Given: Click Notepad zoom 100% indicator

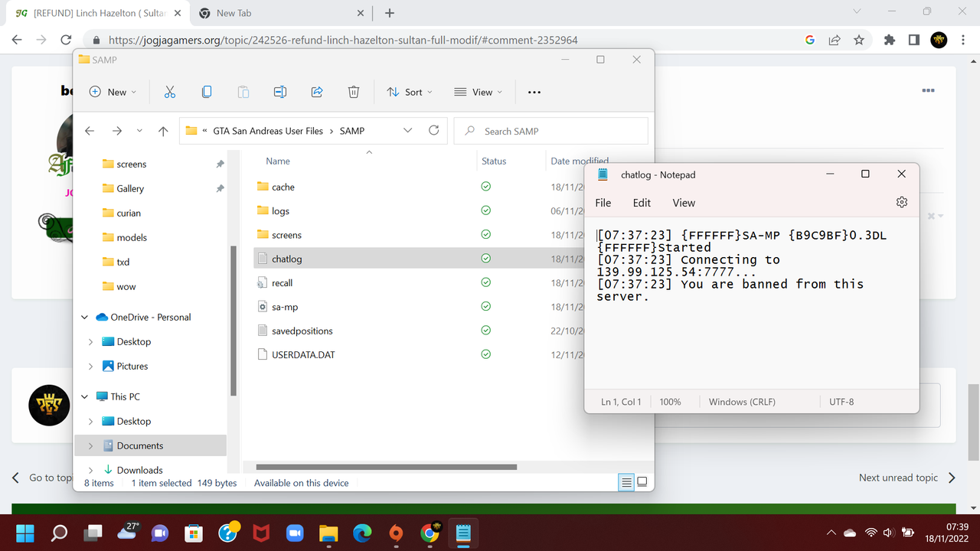Looking at the screenshot, I should pyautogui.click(x=670, y=402).
